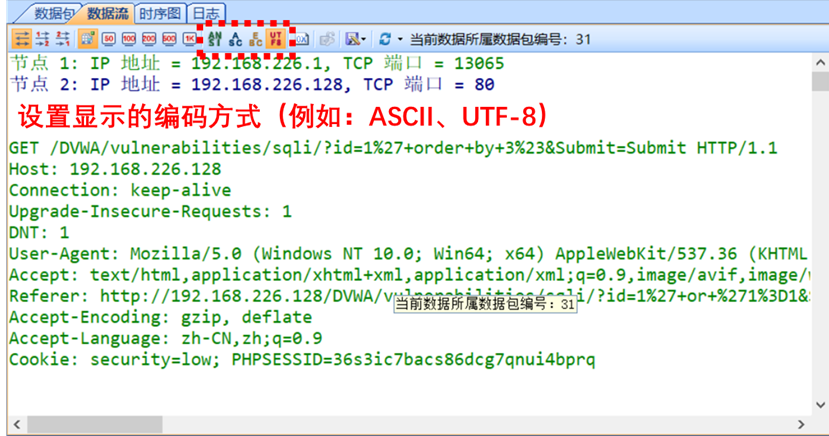Viewport: 829px width, 436px height.
Task: Click the save/export picture icon
Action: 352,39
